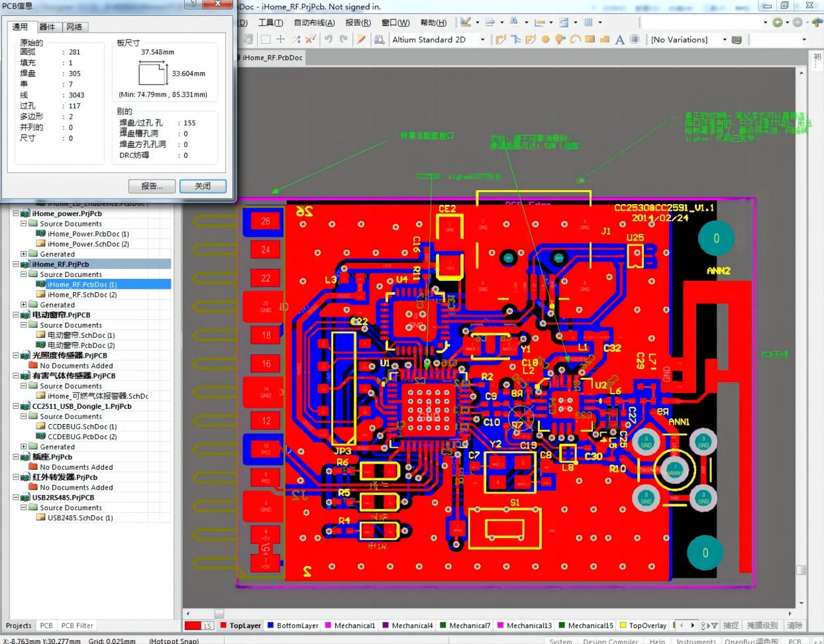The height and width of the screenshot is (644, 824).
Task: Open the 工具(T) menu
Action: click(x=270, y=23)
